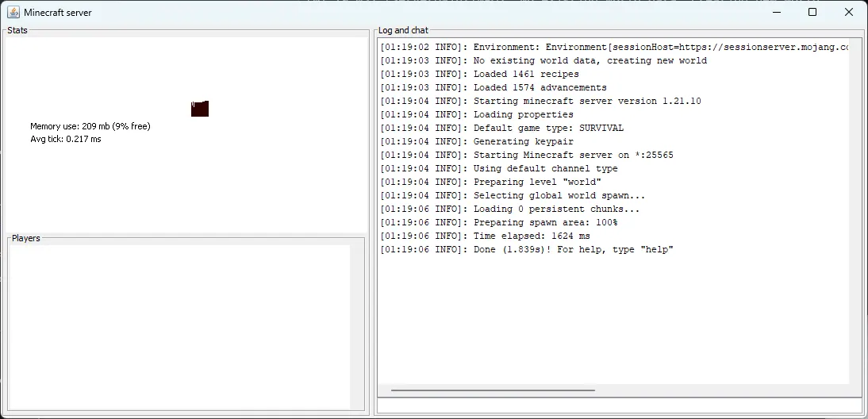This screenshot has width=868, height=419.
Task: Click the "Preparing spawn area: 100%" line
Action: tap(499, 222)
